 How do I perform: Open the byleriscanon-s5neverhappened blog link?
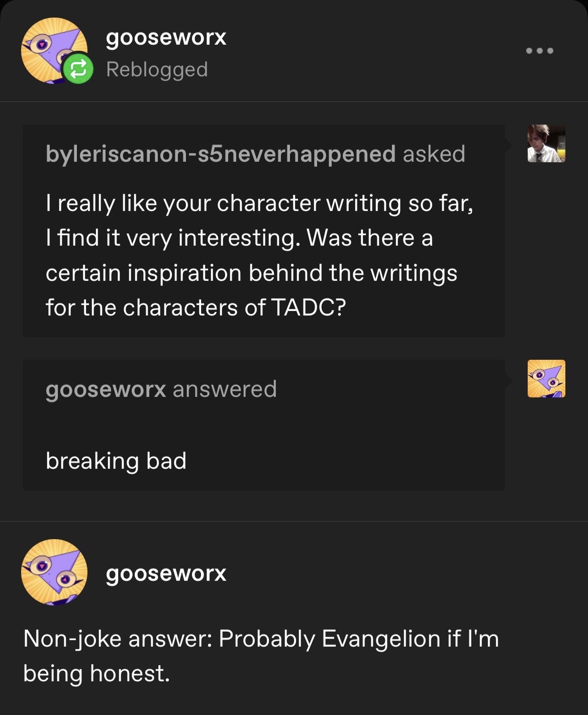(x=220, y=154)
